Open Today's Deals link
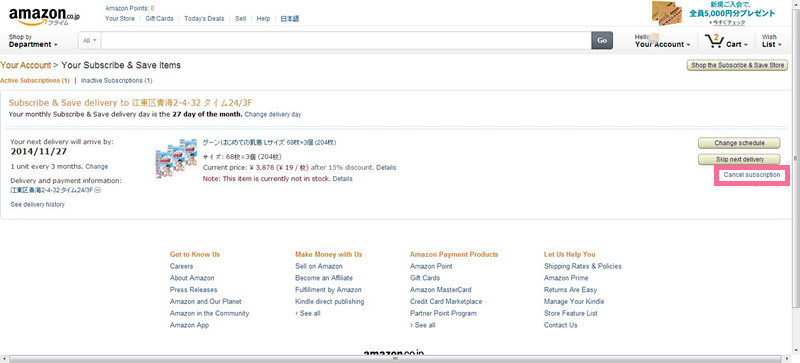 click(204, 18)
